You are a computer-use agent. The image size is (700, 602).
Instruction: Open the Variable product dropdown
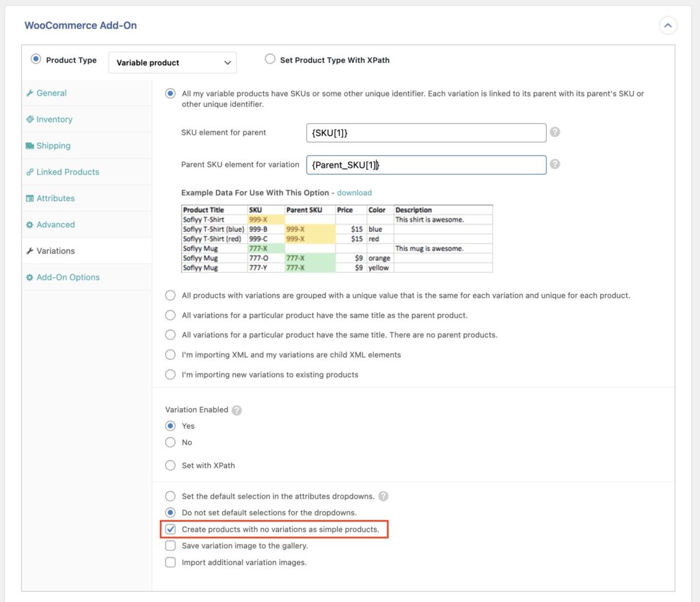tap(172, 62)
